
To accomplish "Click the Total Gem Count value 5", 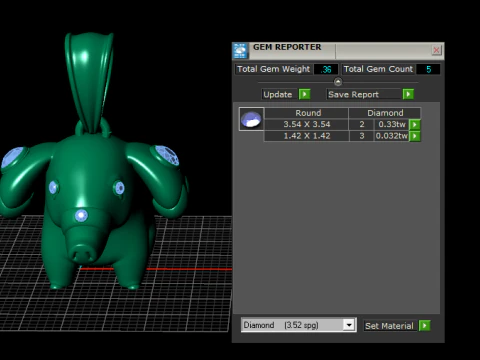I will (x=428, y=69).
